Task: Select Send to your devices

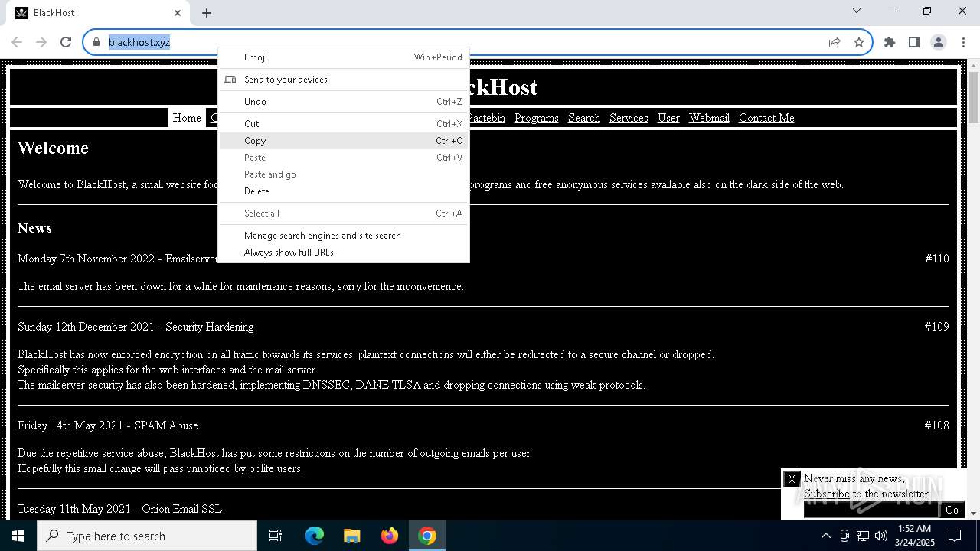Action: (345, 80)
